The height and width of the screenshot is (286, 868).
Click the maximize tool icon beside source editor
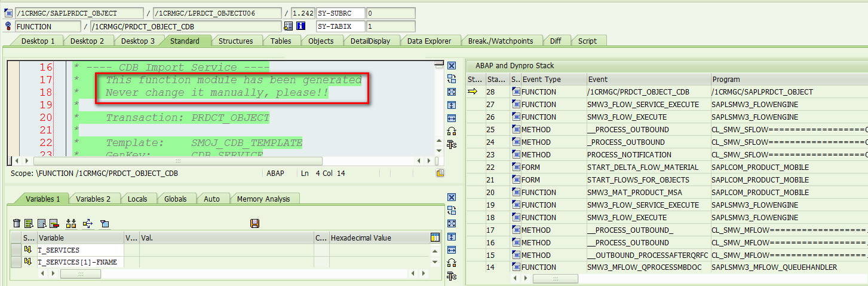pos(452,92)
